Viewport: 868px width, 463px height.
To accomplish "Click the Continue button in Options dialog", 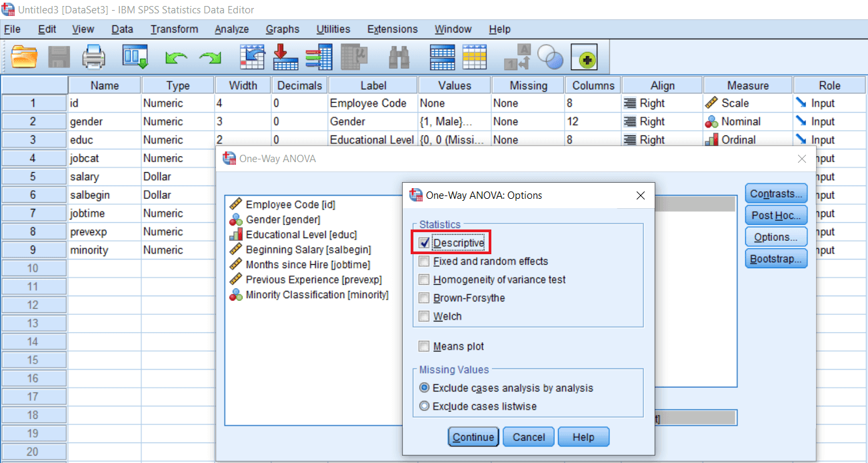I will click(x=473, y=436).
